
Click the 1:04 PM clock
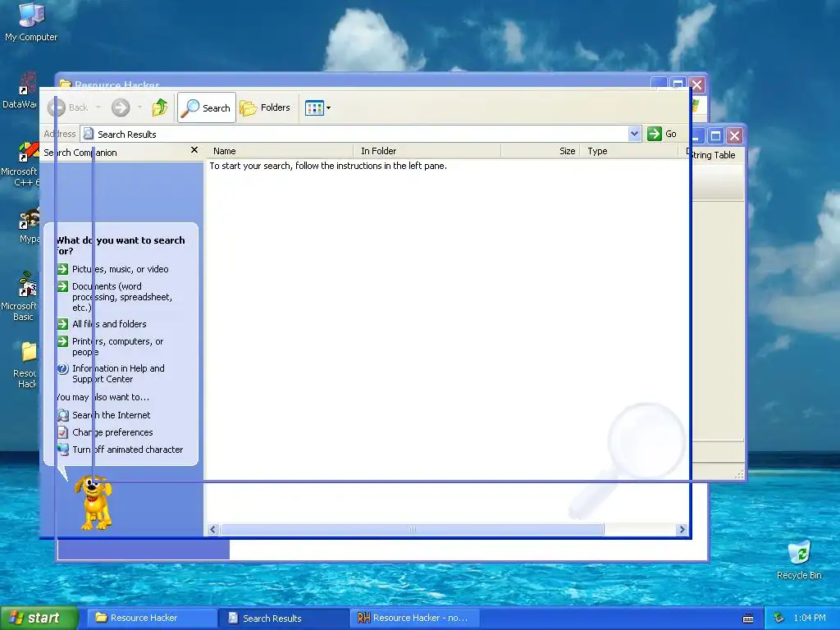click(810, 618)
